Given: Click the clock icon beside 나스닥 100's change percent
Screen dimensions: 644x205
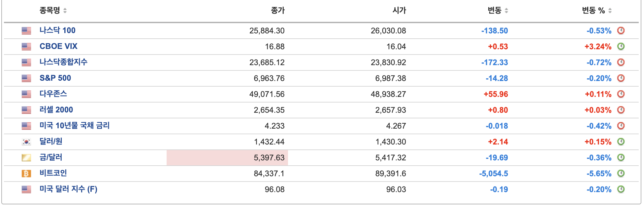Looking at the screenshot, I should pyautogui.click(x=622, y=30).
